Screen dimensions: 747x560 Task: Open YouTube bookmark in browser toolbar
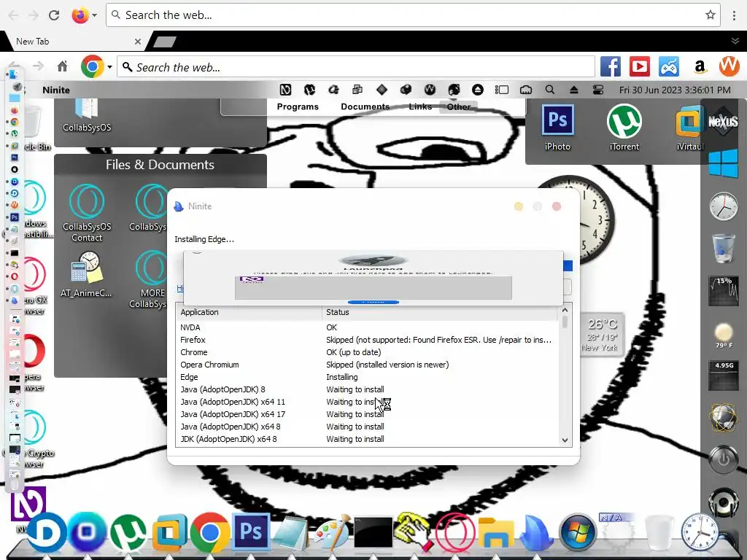pyautogui.click(x=639, y=66)
